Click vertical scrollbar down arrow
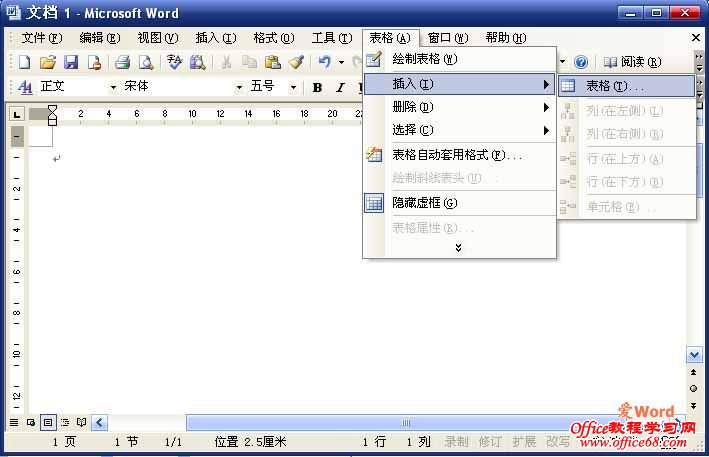 [695, 355]
